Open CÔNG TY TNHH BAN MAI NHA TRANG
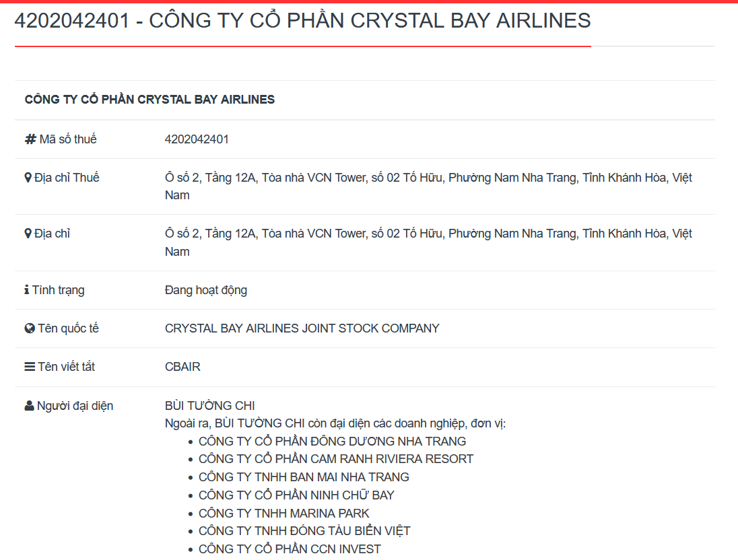Image resolution: width=738 pixels, height=560 pixels. point(304,477)
